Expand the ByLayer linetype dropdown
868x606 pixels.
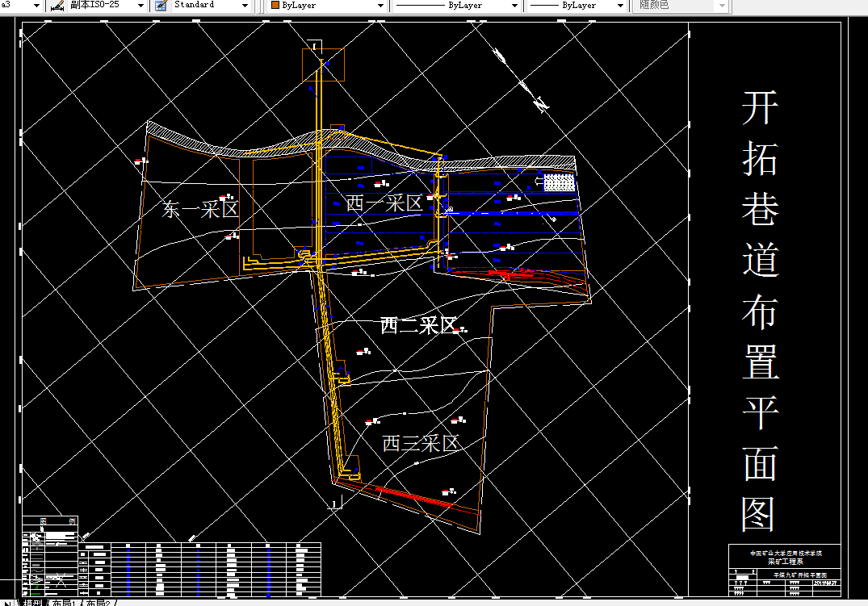[x=514, y=6]
